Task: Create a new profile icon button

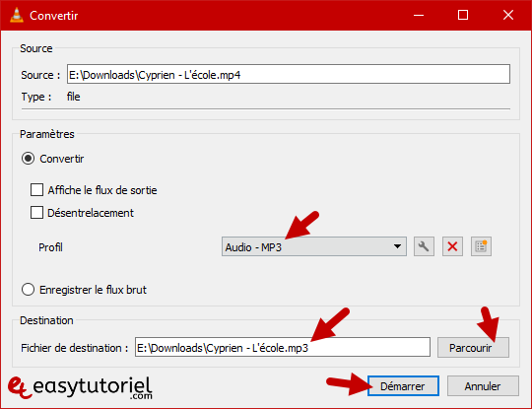Action: (x=481, y=246)
